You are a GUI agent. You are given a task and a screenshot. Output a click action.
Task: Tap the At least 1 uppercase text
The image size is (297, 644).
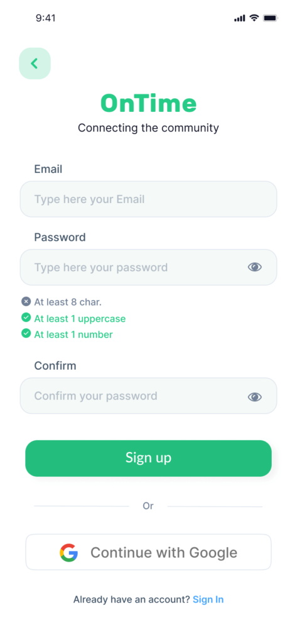pos(80,319)
